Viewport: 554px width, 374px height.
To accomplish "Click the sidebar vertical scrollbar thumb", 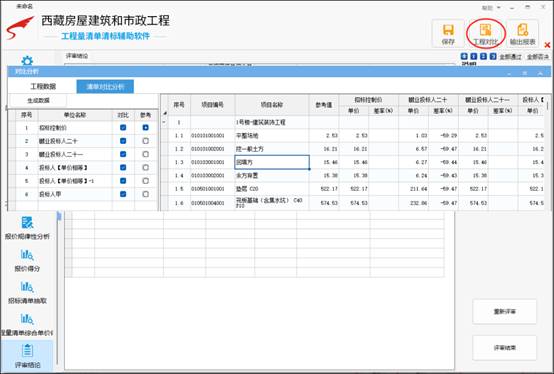I will pos(59,216).
